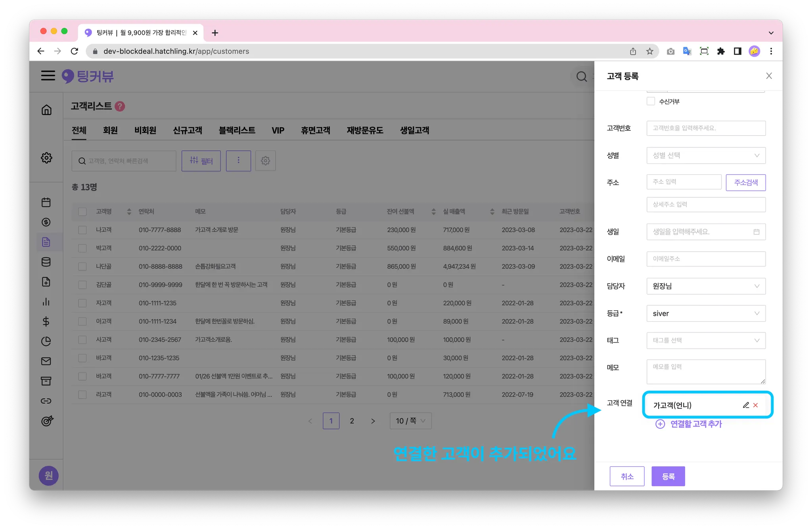The image size is (812, 529).
Task: Click the purple 등록 button
Action: 668,476
